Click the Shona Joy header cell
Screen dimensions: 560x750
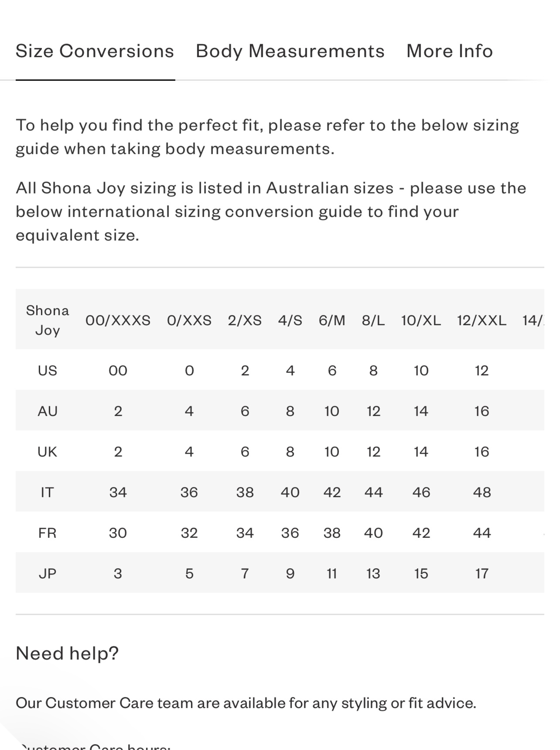click(47, 320)
